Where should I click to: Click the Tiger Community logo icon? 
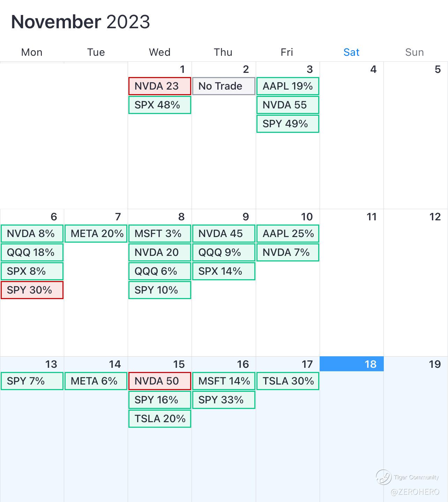click(383, 477)
